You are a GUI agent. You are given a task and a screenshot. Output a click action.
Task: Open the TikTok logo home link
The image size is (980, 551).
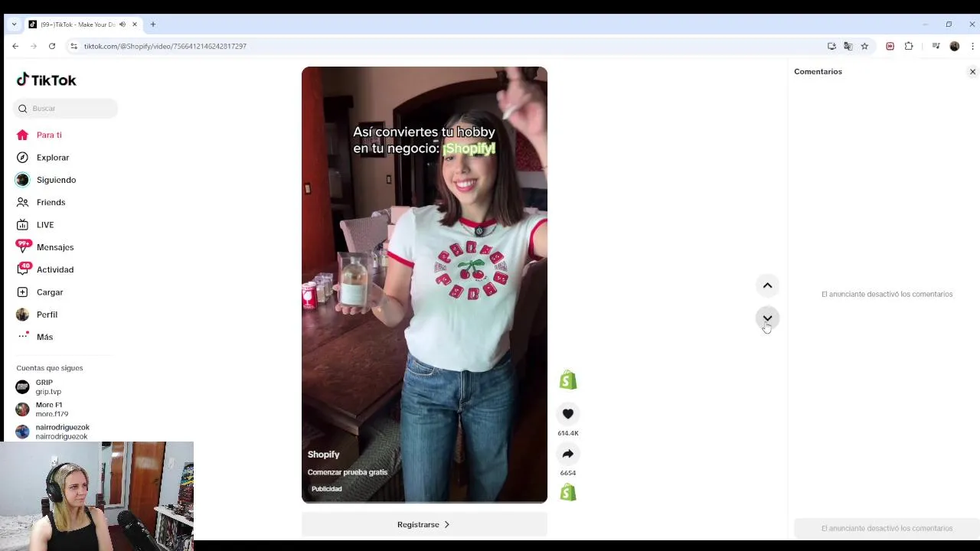click(47, 80)
